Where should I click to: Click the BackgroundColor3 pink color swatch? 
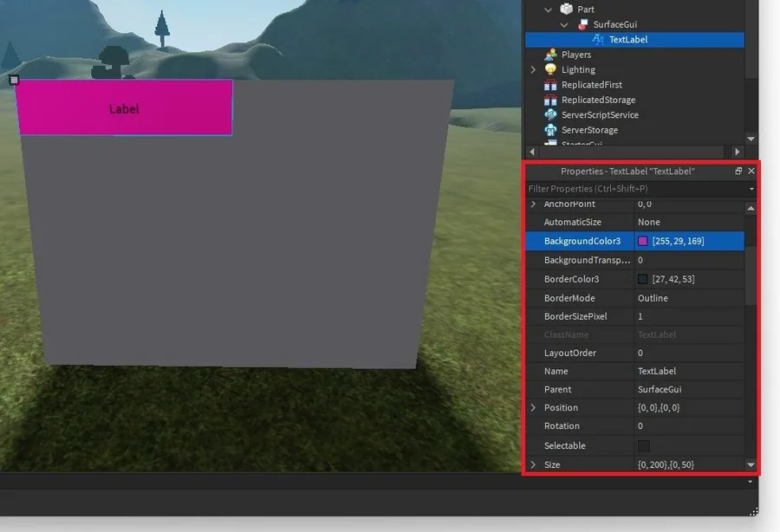pyautogui.click(x=643, y=241)
